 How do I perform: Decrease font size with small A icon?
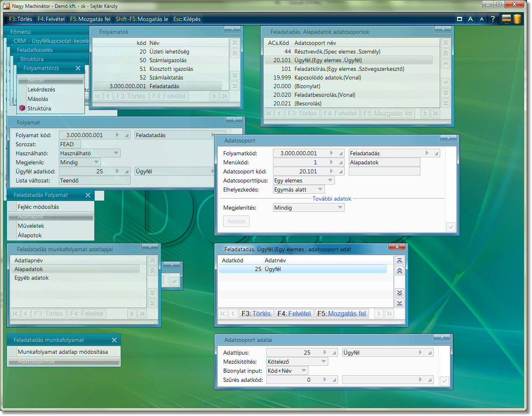(481, 19)
